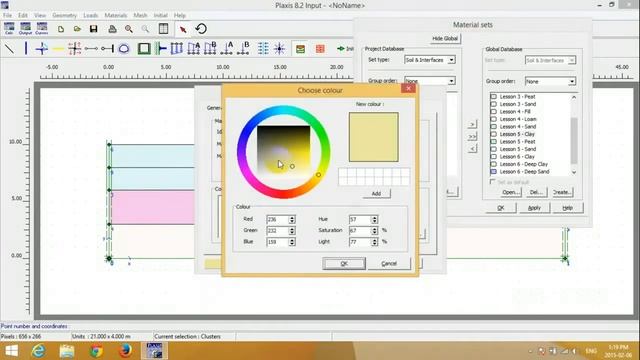Adjust the Red value stepper
This screenshot has height=360, width=640.
291,220
